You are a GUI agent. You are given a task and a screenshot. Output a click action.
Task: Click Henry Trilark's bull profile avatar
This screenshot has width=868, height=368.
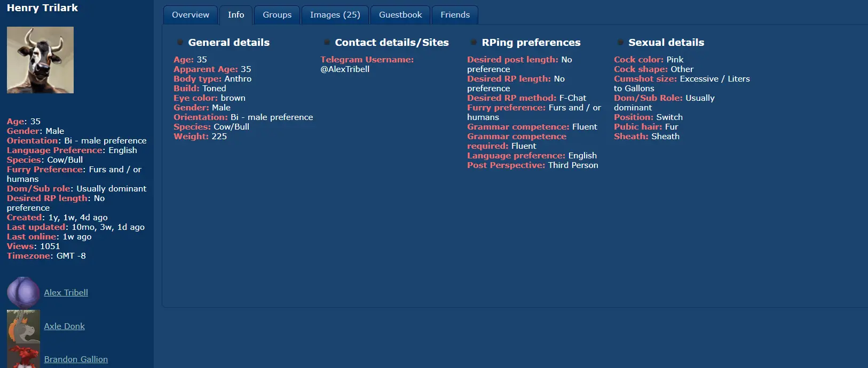pos(40,60)
